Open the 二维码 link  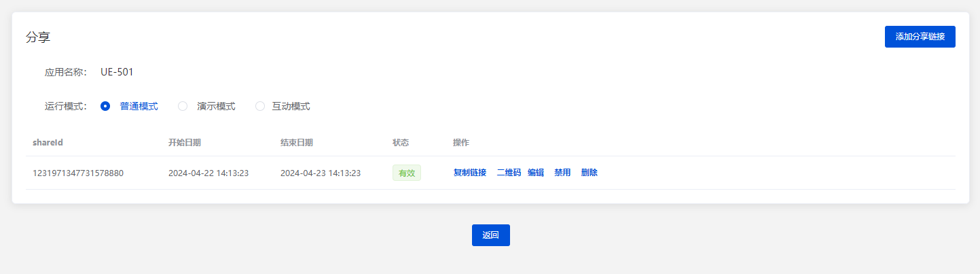509,173
